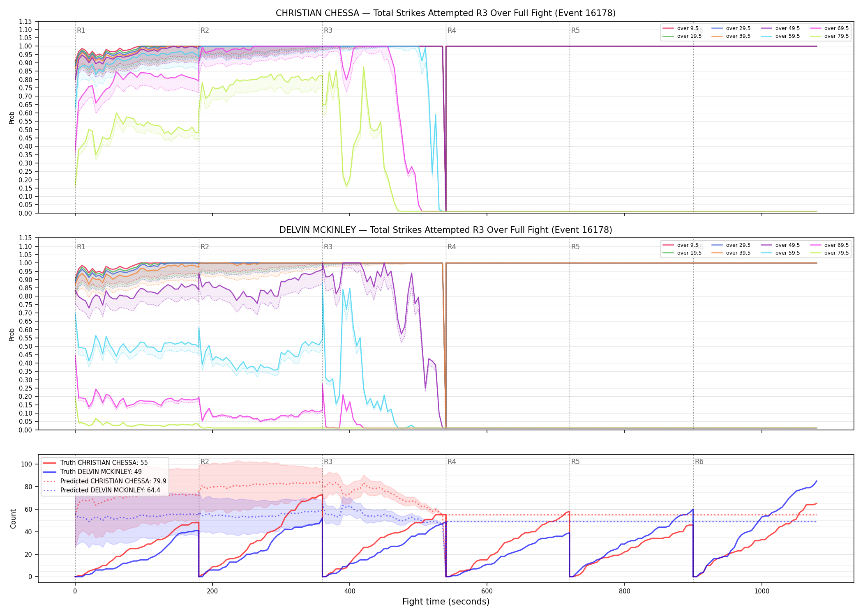Image resolution: width=863 pixels, height=616 pixels.
Task: Click the x-axis tick label 600
Action: click(x=487, y=591)
